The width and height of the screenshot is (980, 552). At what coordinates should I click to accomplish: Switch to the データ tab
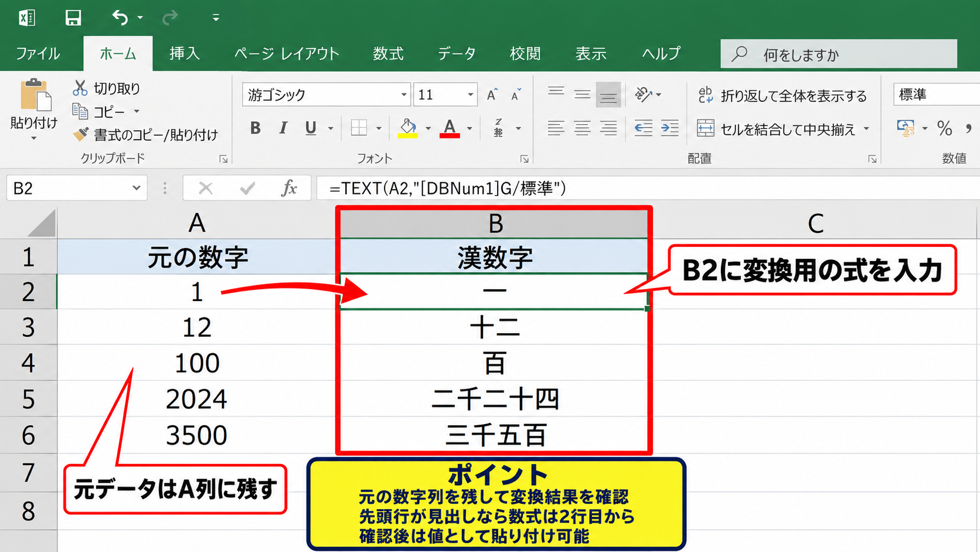(457, 54)
